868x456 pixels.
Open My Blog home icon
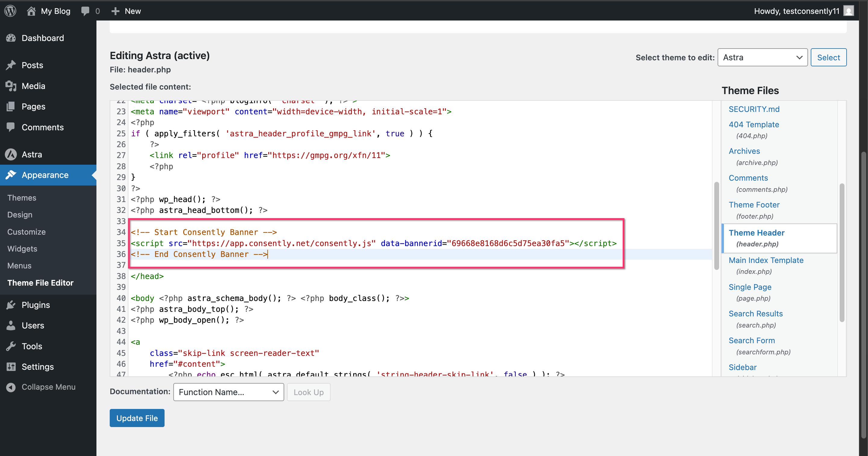point(31,11)
